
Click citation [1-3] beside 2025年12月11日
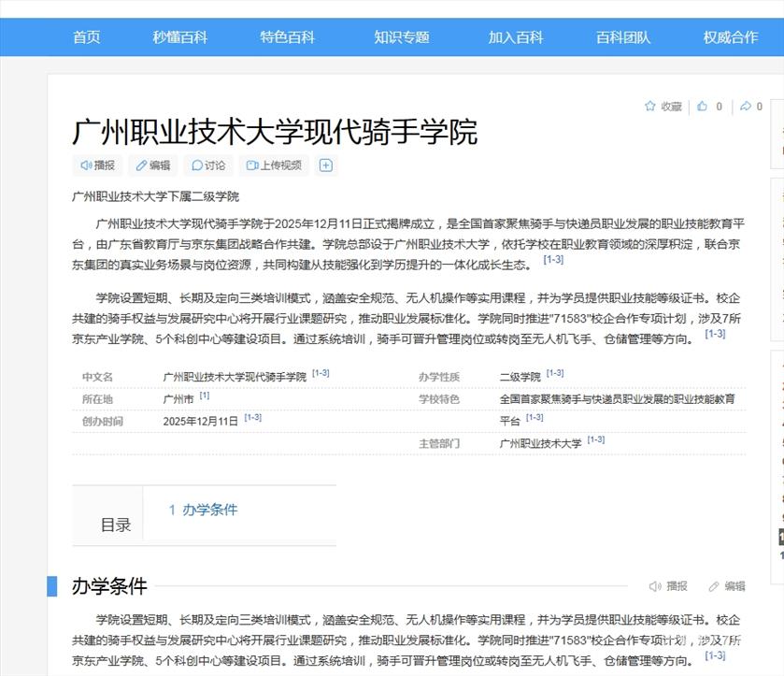[252, 418]
